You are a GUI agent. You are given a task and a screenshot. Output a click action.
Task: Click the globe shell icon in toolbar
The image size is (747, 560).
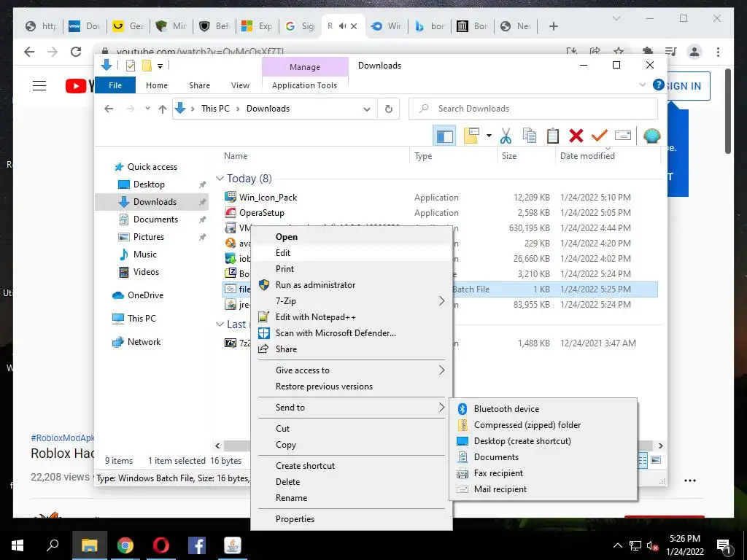(651, 136)
